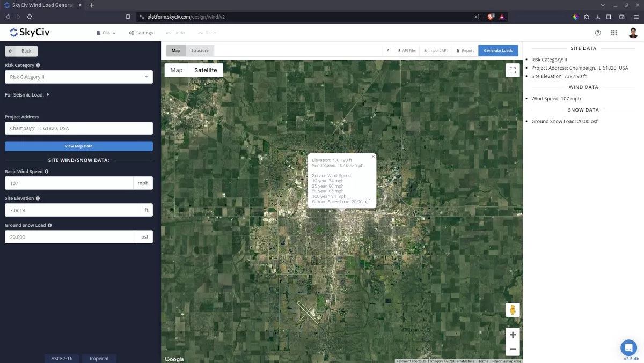The height and width of the screenshot is (363, 644).
Task: Click the View Map Data button
Action: pos(78,146)
